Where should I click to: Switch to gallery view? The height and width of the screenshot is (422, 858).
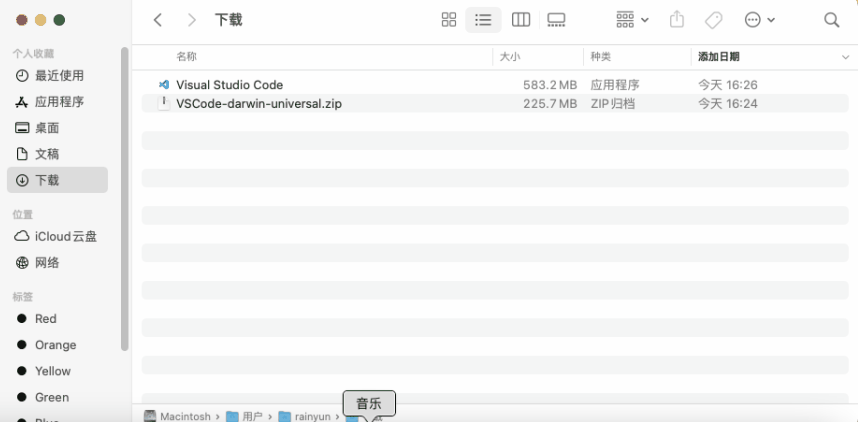(556, 20)
